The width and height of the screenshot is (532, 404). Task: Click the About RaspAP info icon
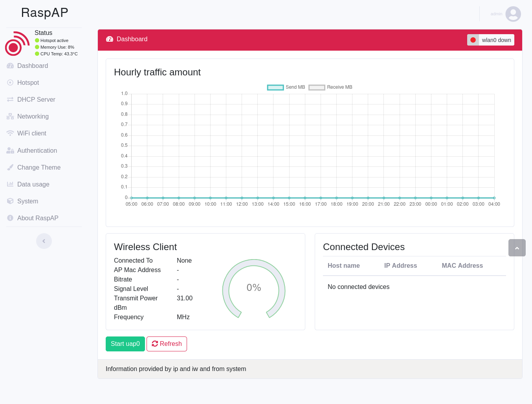(x=10, y=218)
